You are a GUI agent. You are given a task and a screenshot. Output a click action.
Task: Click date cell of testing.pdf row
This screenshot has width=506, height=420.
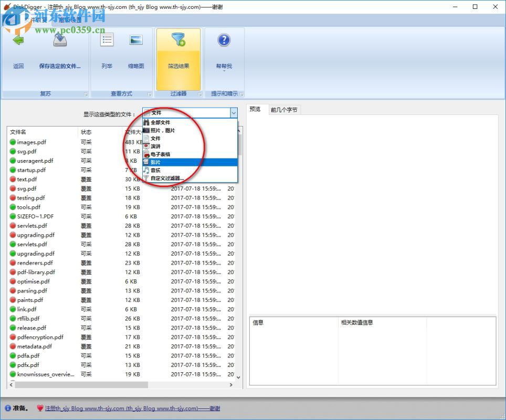tap(196, 198)
